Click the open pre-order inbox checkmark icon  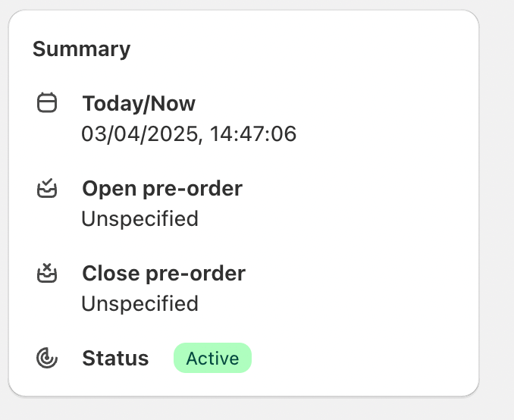click(x=47, y=188)
